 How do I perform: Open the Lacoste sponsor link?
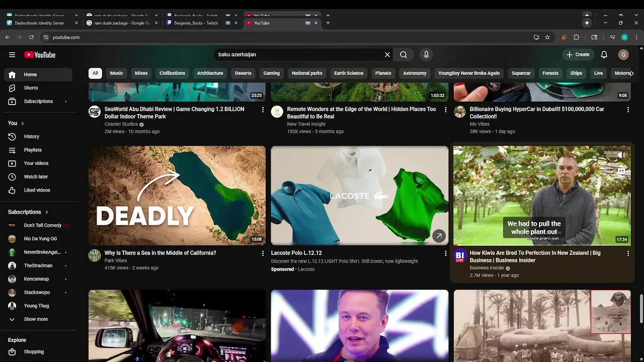pyautogui.click(x=306, y=269)
